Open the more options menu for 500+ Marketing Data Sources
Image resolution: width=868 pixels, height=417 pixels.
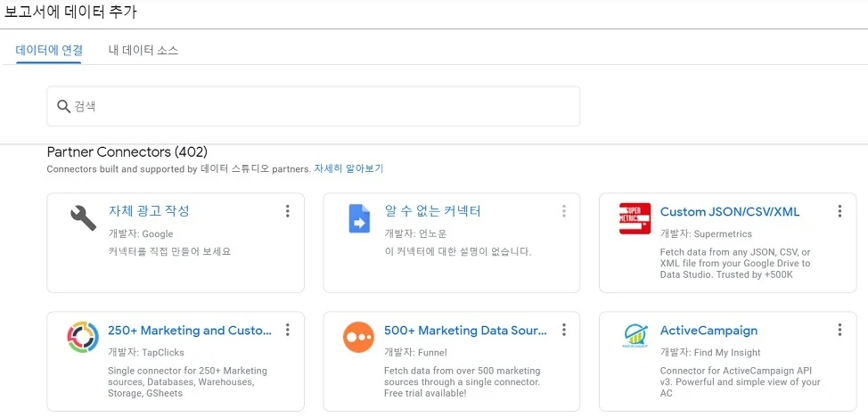[563, 330]
